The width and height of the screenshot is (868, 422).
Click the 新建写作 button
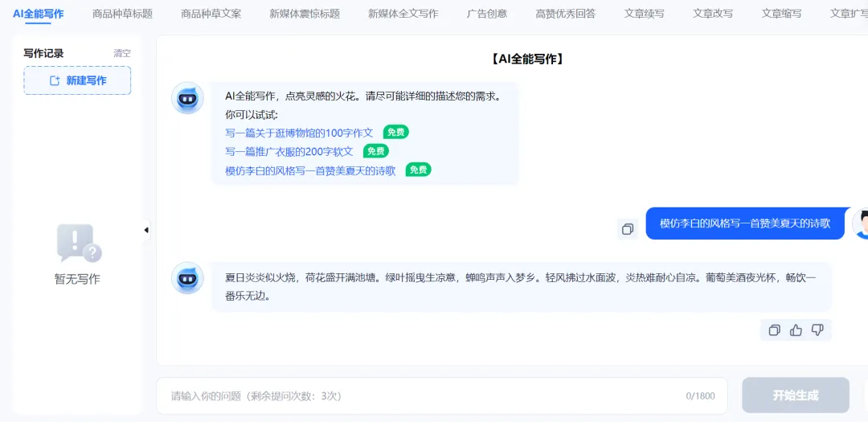(x=77, y=81)
